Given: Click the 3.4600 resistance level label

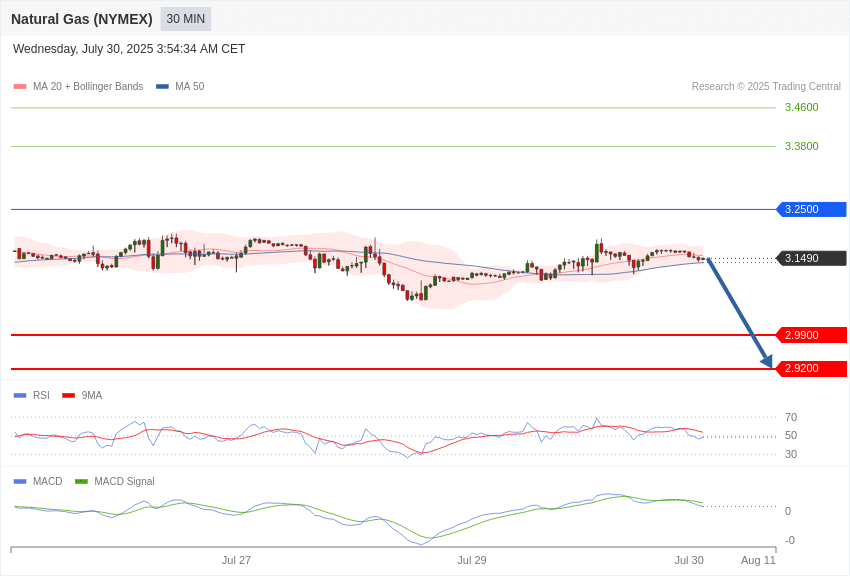Looking at the screenshot, I should (802, 107).
